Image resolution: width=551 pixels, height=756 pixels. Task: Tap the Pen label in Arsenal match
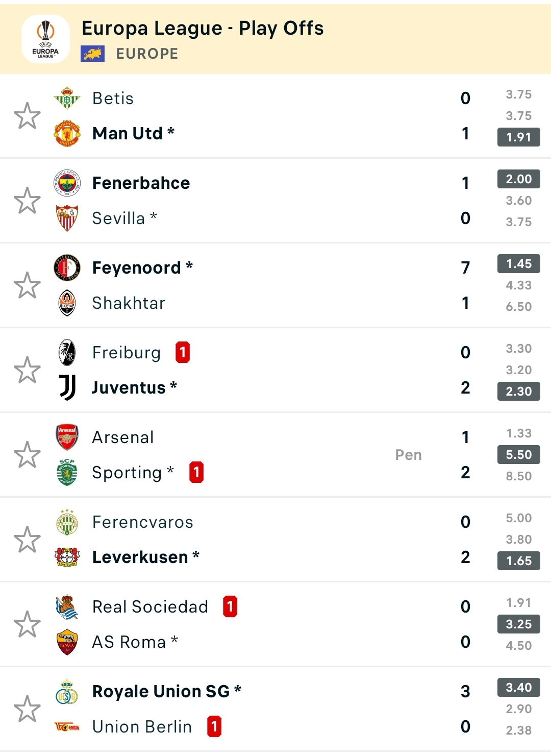click(x=409, y=455)
